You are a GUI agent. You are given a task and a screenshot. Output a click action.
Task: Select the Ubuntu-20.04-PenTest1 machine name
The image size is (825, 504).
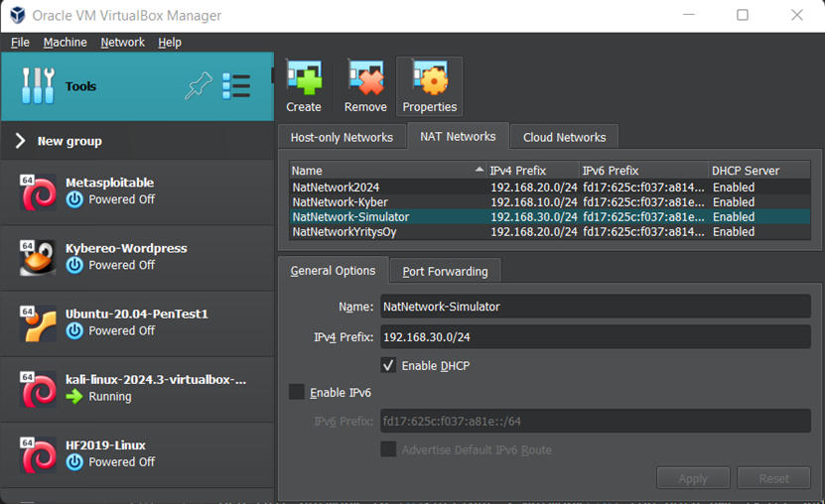[x=137, y=314]
